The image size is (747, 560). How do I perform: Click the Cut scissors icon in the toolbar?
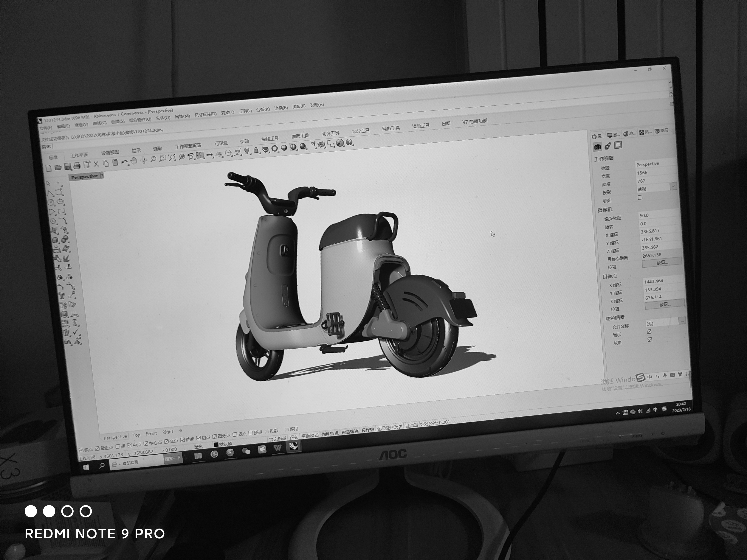pyautogui.click(x=96, y=164)
